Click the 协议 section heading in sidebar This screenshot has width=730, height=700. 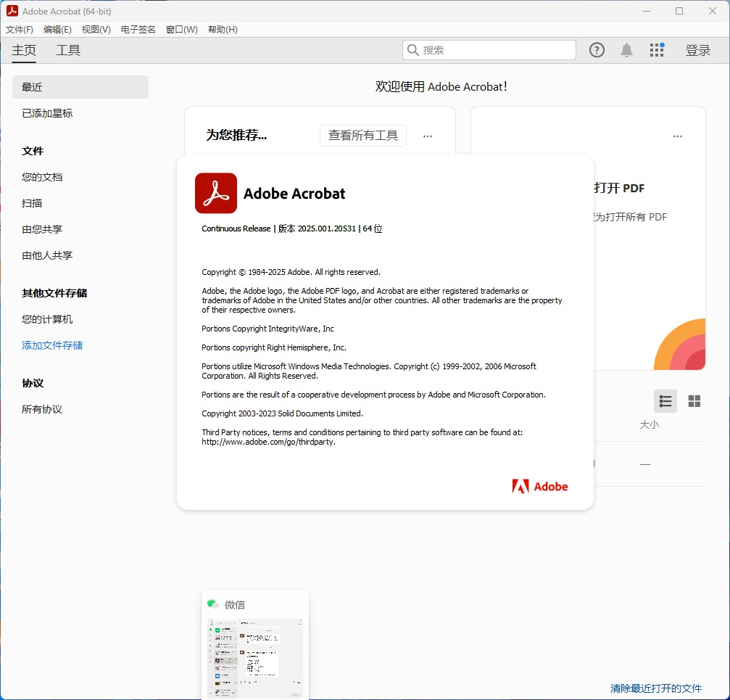33,383
